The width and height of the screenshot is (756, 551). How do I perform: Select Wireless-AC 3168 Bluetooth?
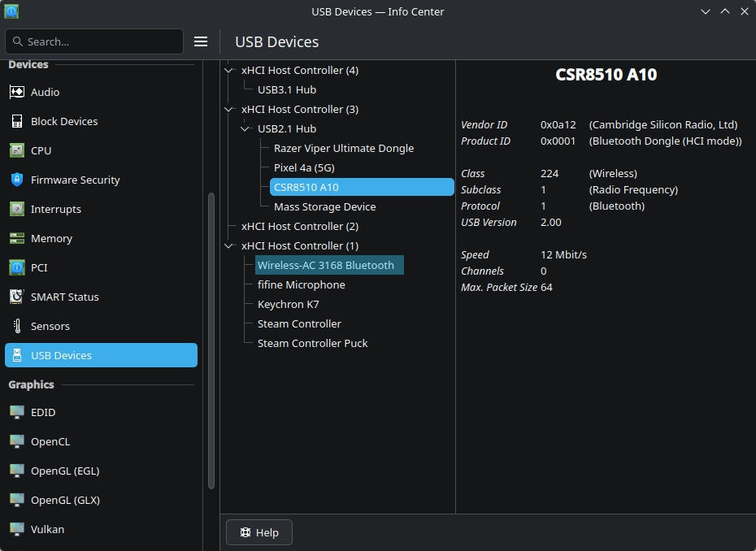[x=329, y=265]
